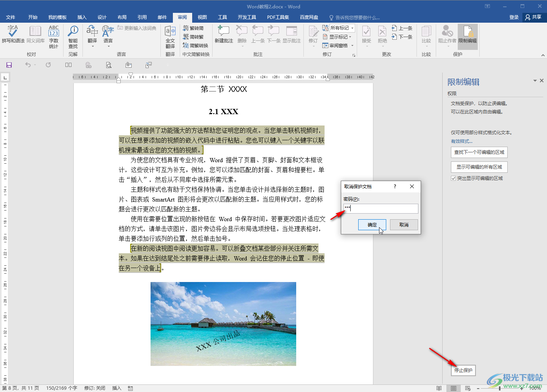
Task: Switch to the Insert (插入) tab
Action: click(x=82, y=17)
